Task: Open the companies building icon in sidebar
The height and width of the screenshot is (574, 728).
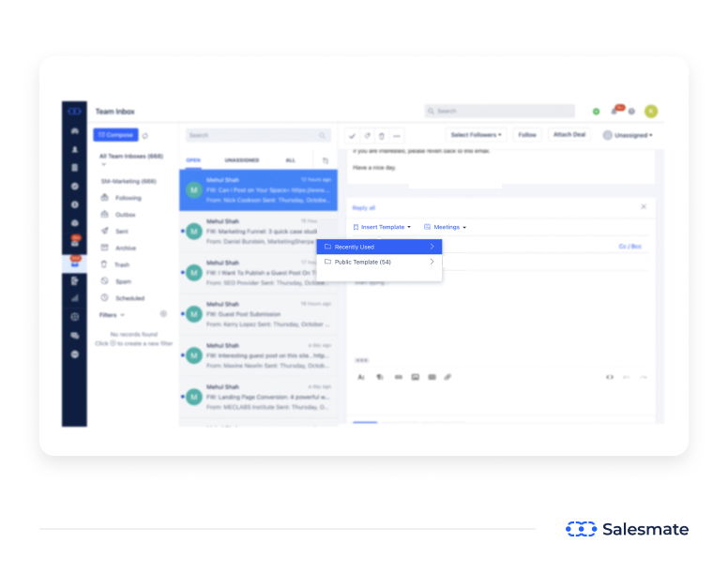Action: point(74,168)
